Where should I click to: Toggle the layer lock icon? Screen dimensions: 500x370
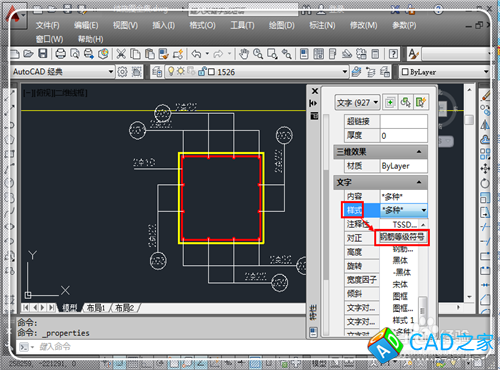click(x=202, y=72)
